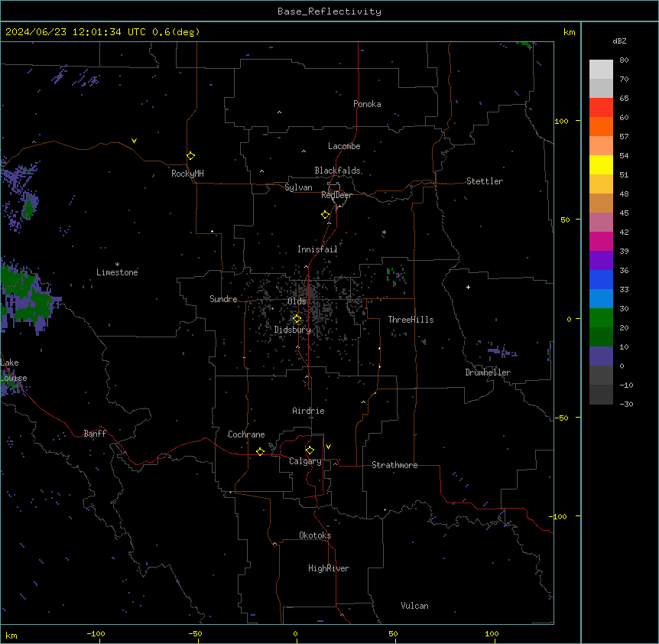Screen dimensions: 659x644
Task: Click the Cochrane city label
Action: pyautogui.click(x=246, y=434)
